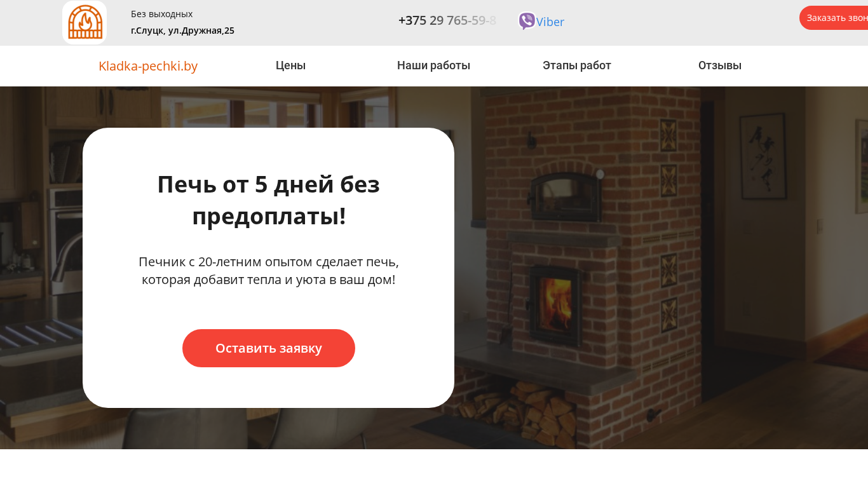Click the orange fireplace logo icon
The height and width of the screenshot is (488, 868).
[85, 22]
